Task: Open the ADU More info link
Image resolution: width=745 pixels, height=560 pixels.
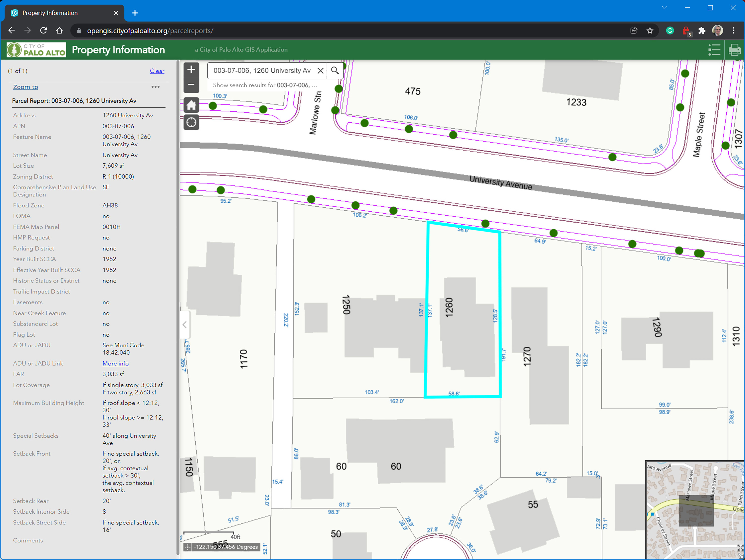Action: point(115,363)
